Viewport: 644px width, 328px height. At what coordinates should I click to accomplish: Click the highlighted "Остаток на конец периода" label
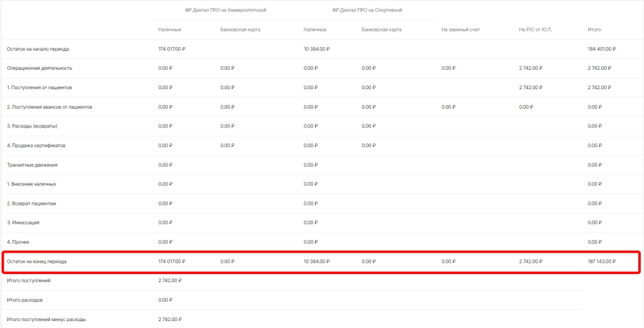[36, 261]
